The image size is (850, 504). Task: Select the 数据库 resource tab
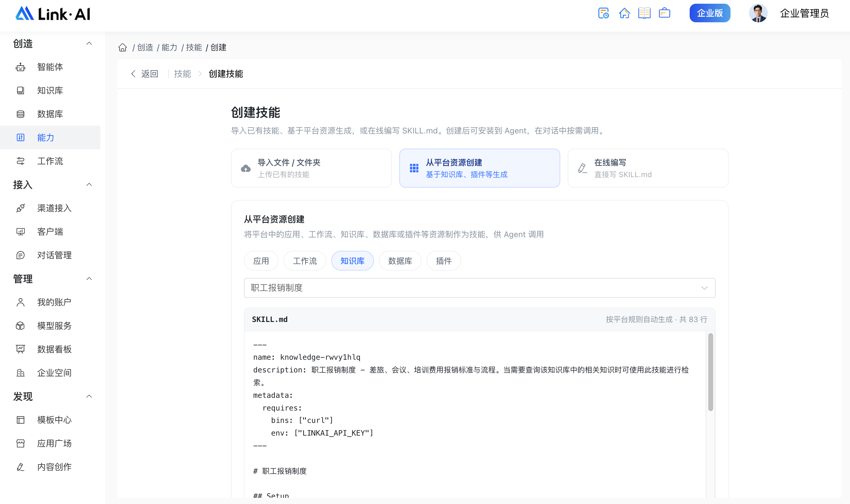[400, 261]
